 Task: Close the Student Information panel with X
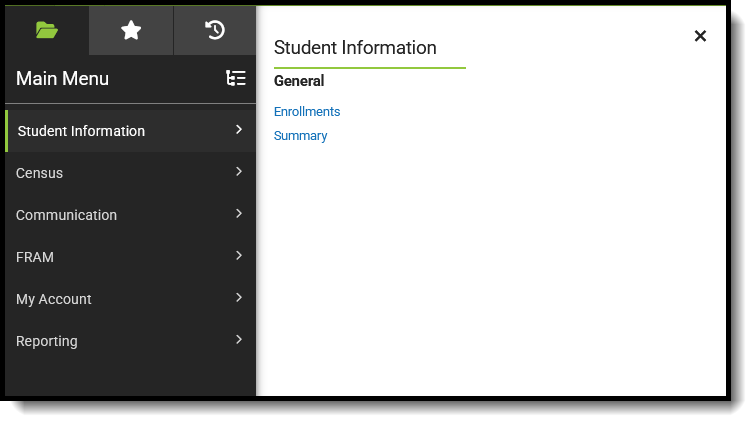[x=700, y=36]
